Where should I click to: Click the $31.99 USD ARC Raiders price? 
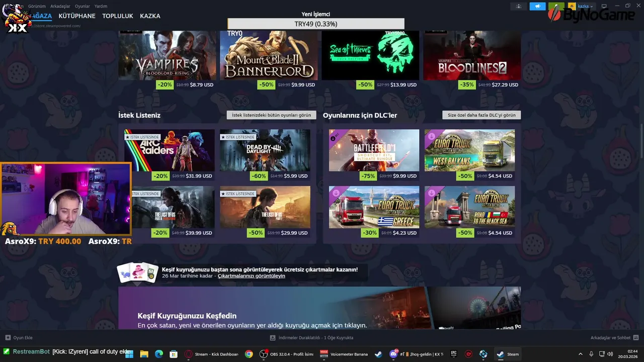pos(199,176)
